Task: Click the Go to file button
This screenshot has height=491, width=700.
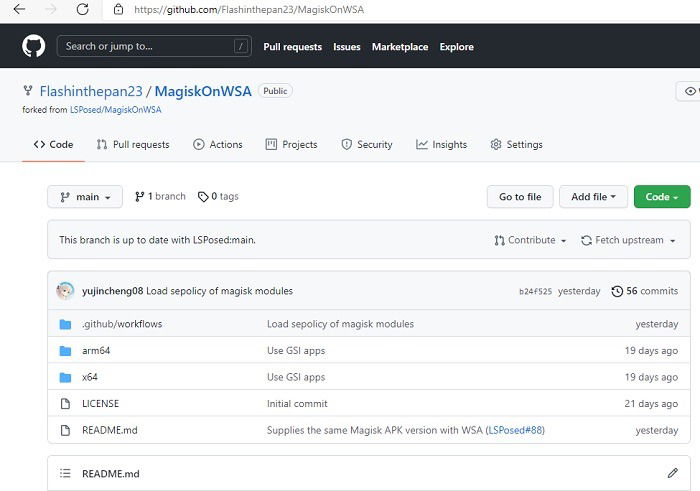Action: click(520, 197)
